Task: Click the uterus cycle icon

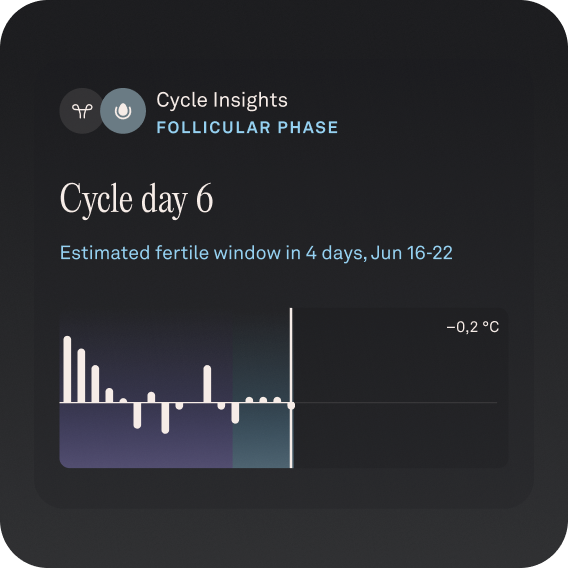Action: 82,111
